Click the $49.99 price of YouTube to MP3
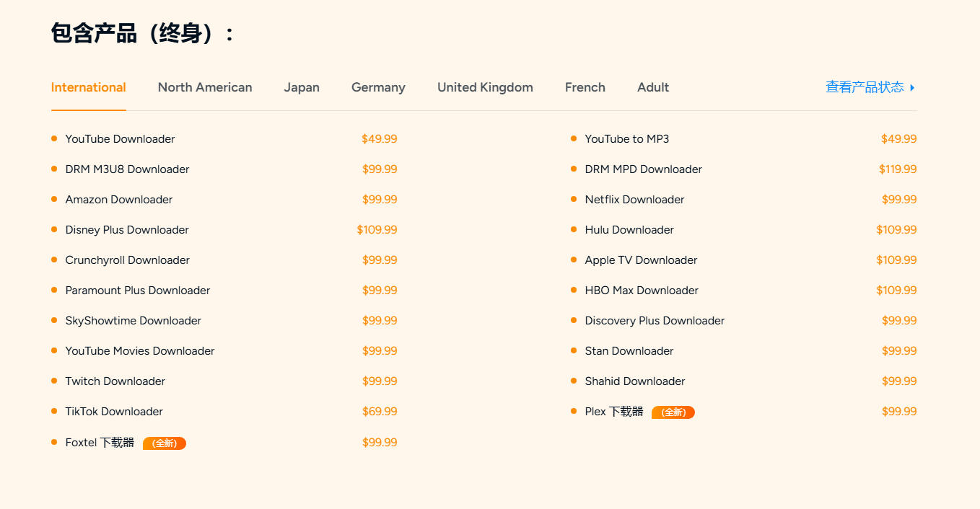The height and width of the screenshot is (509, 980). [x=899, y=139]
